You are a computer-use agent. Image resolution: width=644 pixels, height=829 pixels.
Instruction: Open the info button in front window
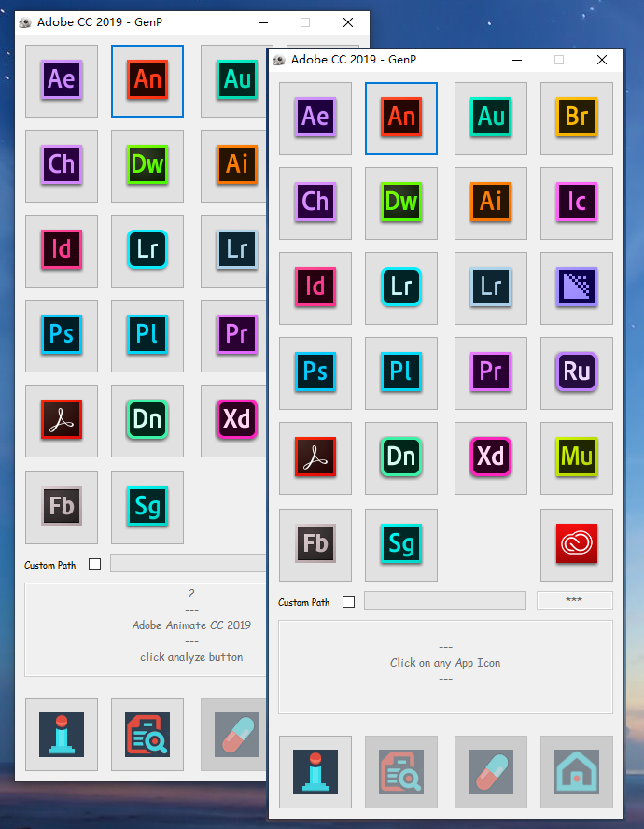[315, 772]
